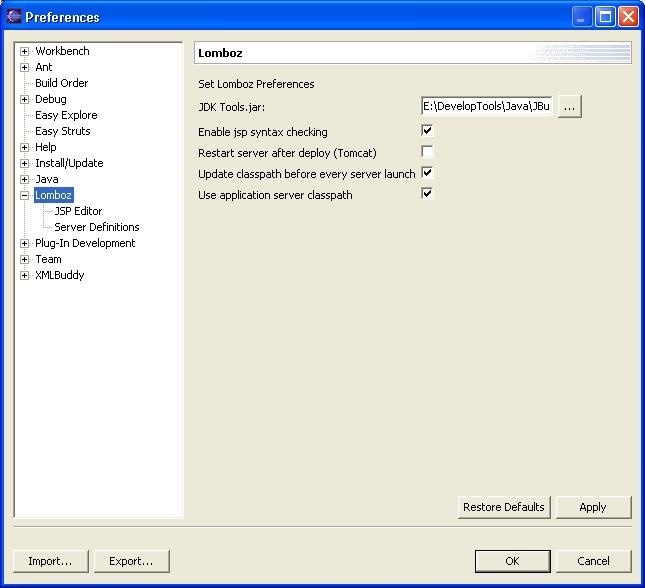
Task: Toggle Enable jsp syntax checking checkbox
Action: (x=427, y=131)
